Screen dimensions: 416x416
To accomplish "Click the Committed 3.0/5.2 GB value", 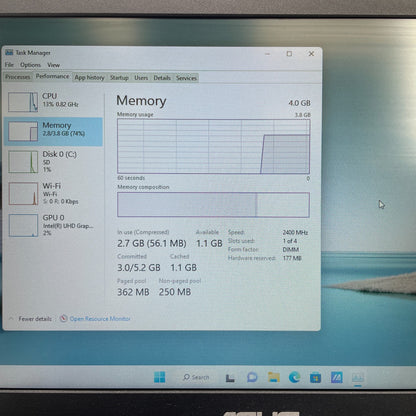I will tap(139, 268).
